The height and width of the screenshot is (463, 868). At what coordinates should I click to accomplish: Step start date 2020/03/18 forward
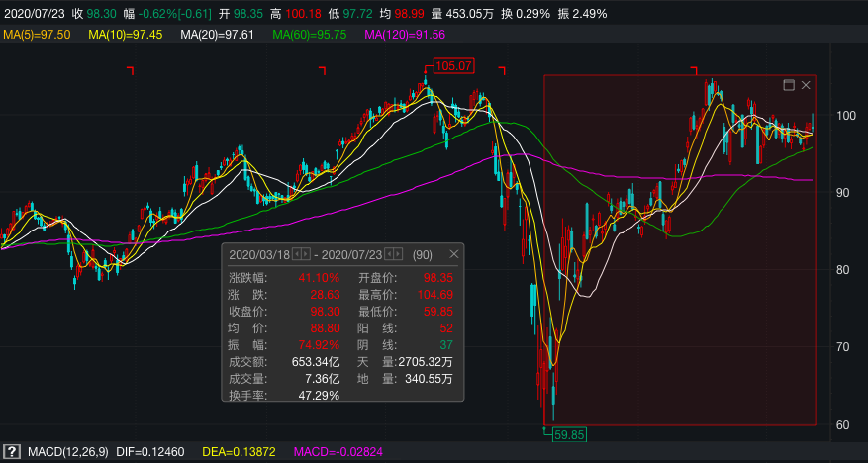pyautogui.click(x=306, y=254)
